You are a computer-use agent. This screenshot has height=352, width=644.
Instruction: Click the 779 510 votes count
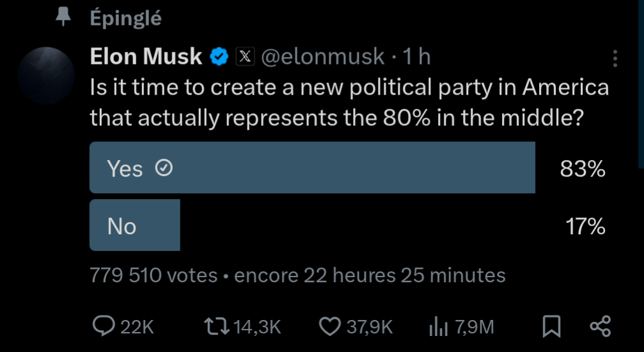coord(153,275)
